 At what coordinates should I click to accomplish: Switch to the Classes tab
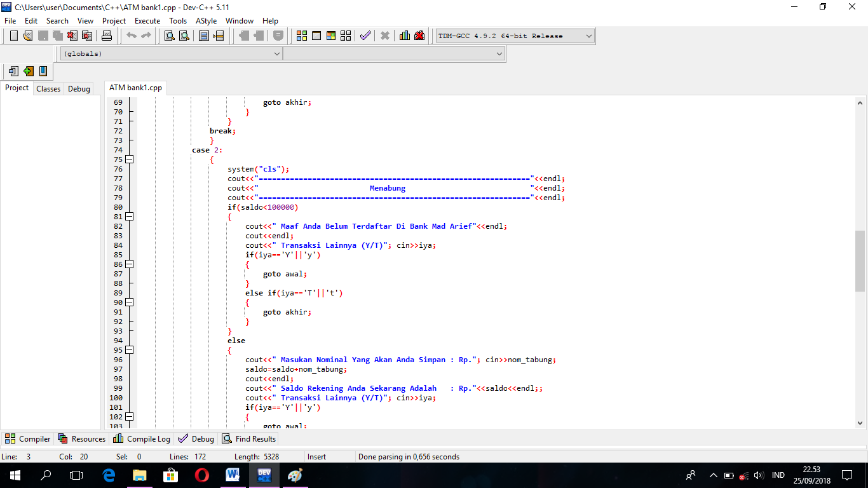point(48,88)
